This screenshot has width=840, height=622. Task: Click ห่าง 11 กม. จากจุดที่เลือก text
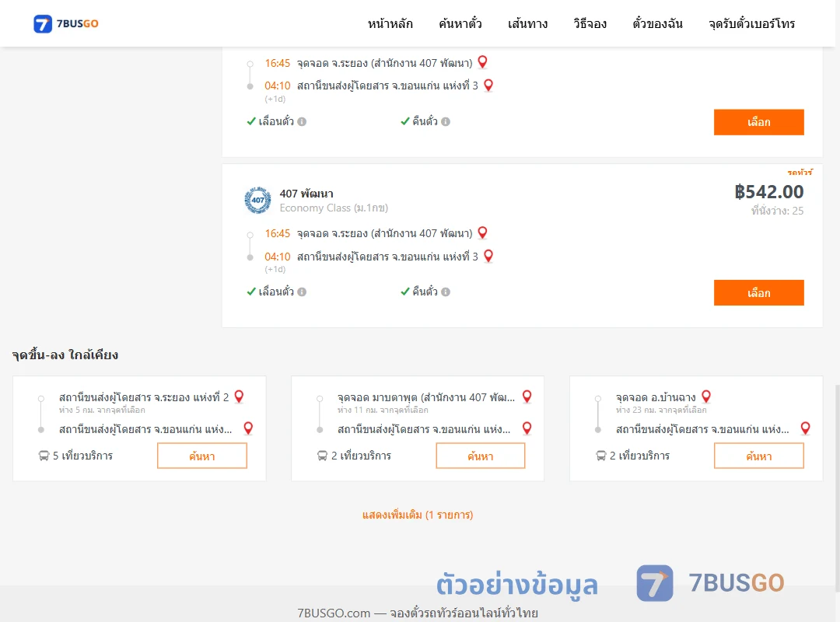[x=383, y=410]
